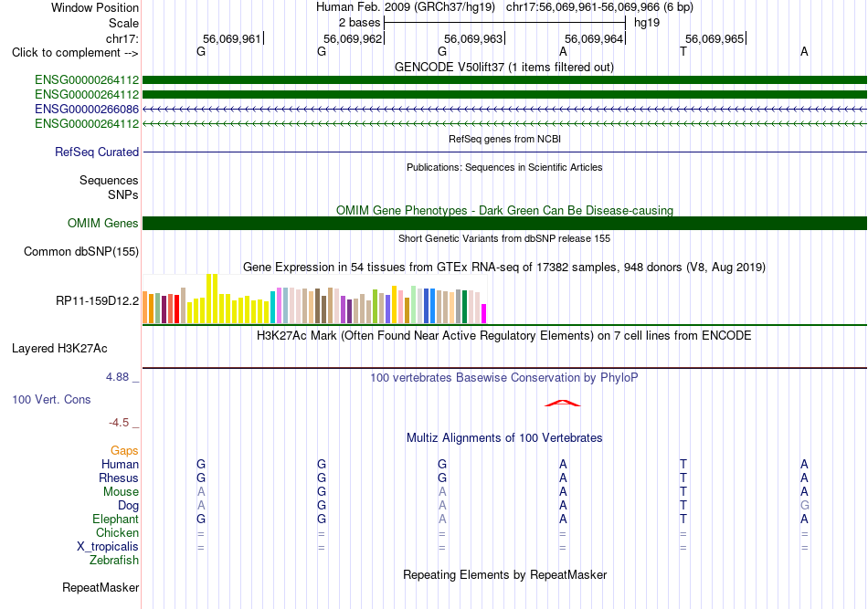Click the Common dbSNP(155) track label

click(81, 251)
